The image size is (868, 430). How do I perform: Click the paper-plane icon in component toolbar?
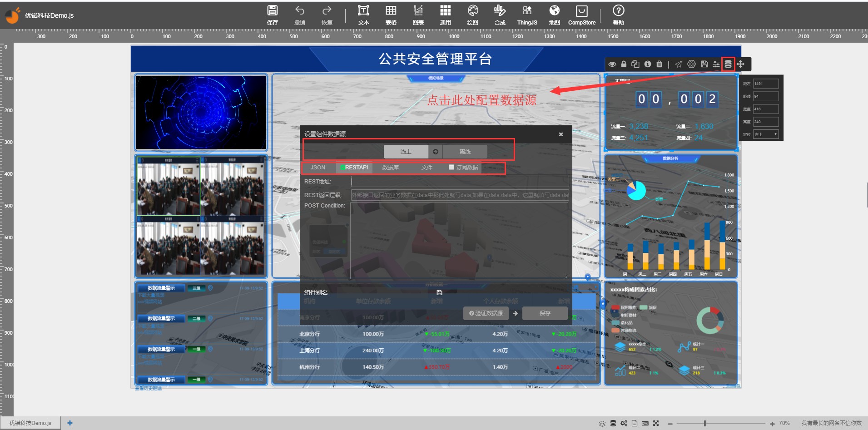click(679, 64)
